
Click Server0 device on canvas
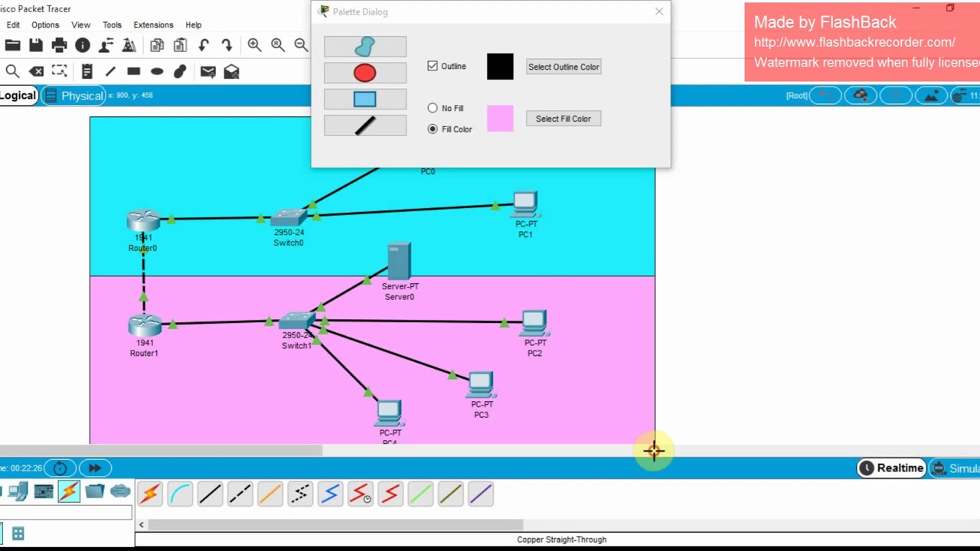399,262
